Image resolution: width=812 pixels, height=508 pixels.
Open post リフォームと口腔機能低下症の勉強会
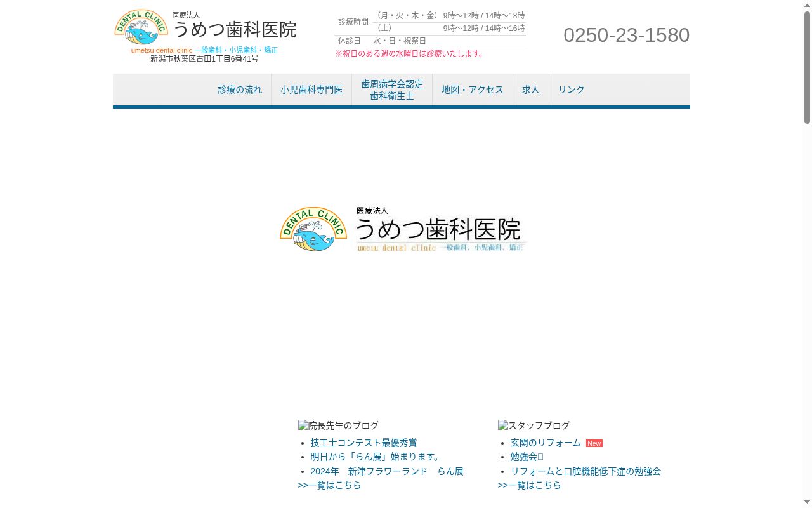coord(586,471)
